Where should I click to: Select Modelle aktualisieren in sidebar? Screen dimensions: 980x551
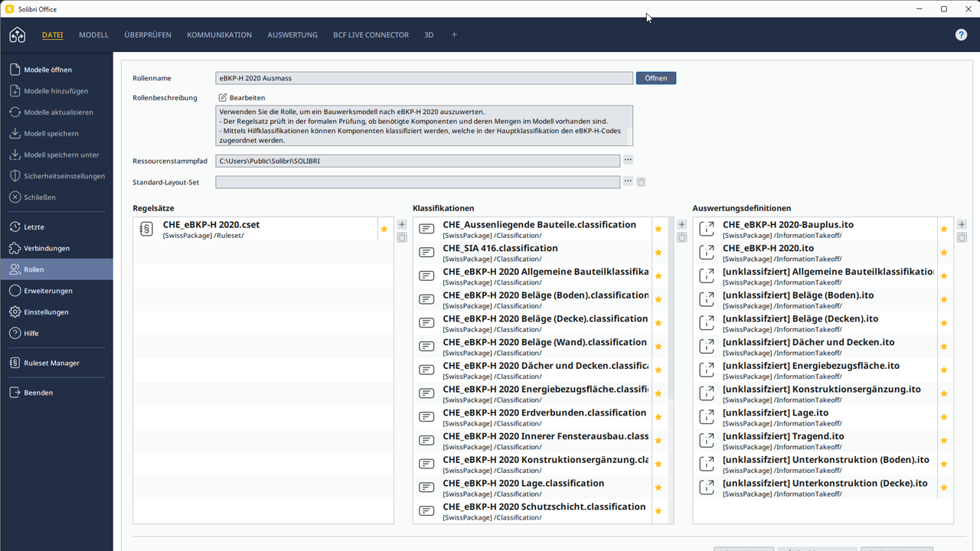pyautogui.click(x=57, y=112)
